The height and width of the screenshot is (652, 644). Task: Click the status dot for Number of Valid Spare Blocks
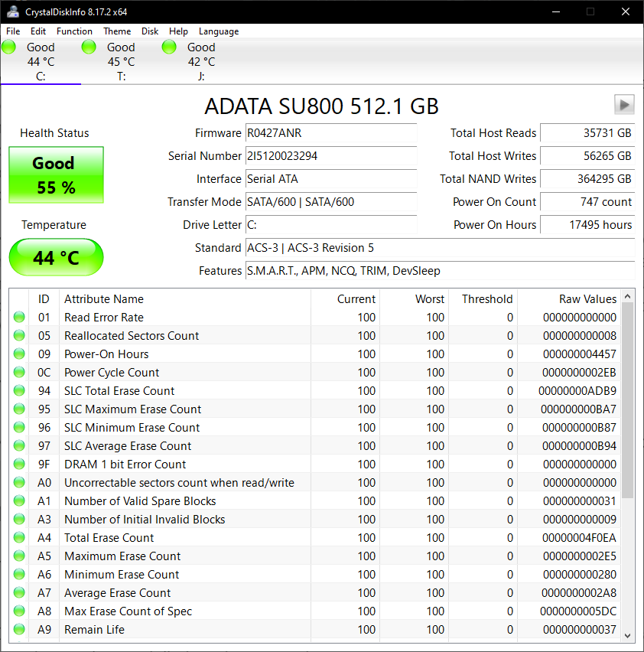tap(19, 500)
